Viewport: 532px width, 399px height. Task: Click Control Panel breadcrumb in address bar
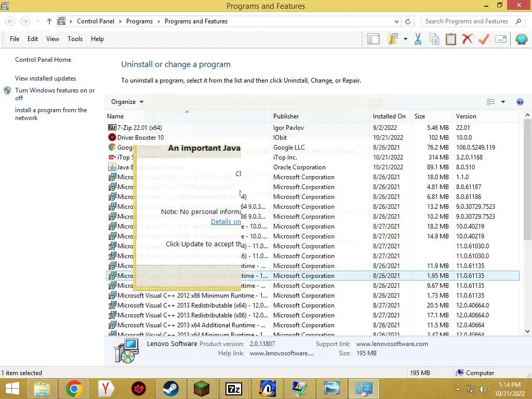tap(96, 21)
